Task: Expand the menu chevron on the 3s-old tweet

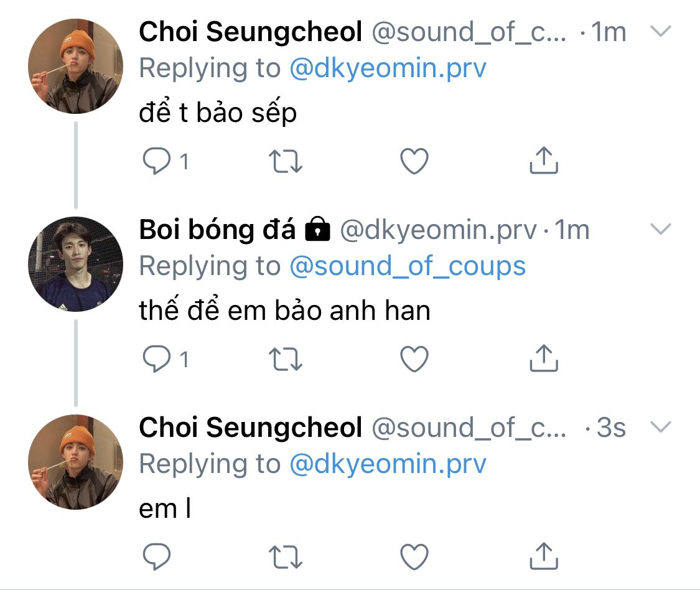Action: (x=660, y=427)
